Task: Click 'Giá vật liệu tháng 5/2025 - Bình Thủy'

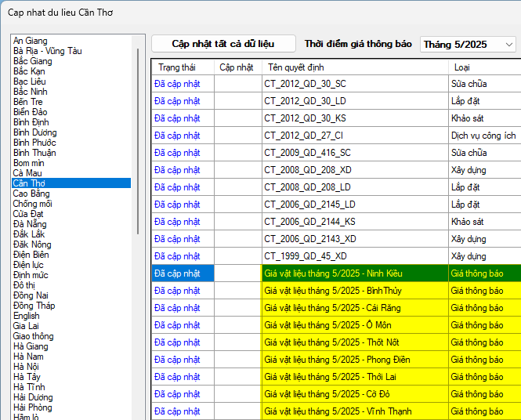Action: tap(355, 291)
